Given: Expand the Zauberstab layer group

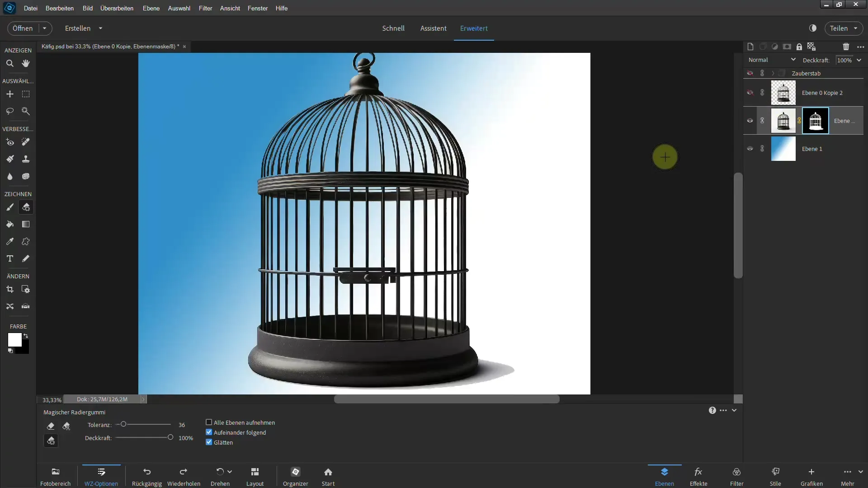Looking at the screenshot, I should [x=773, y=73].
